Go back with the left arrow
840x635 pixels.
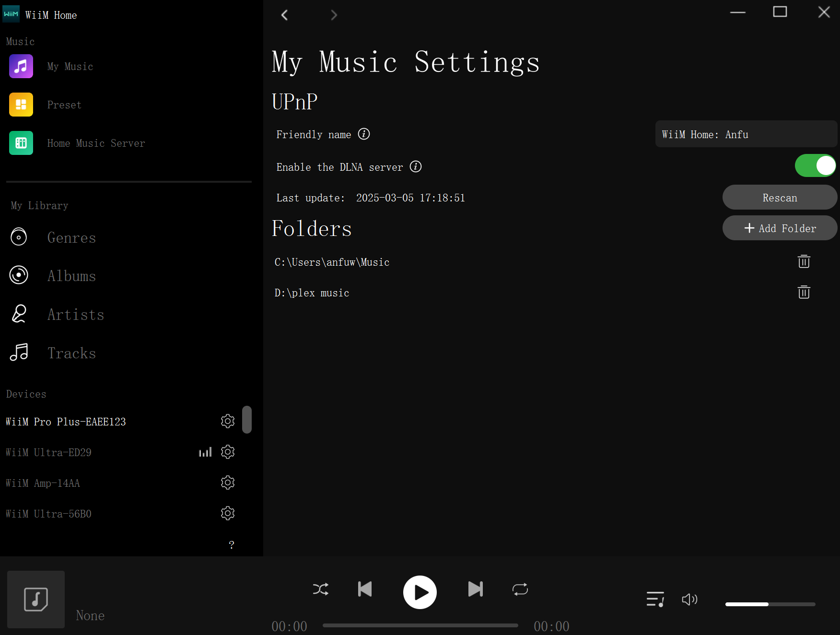pos(284,15)
